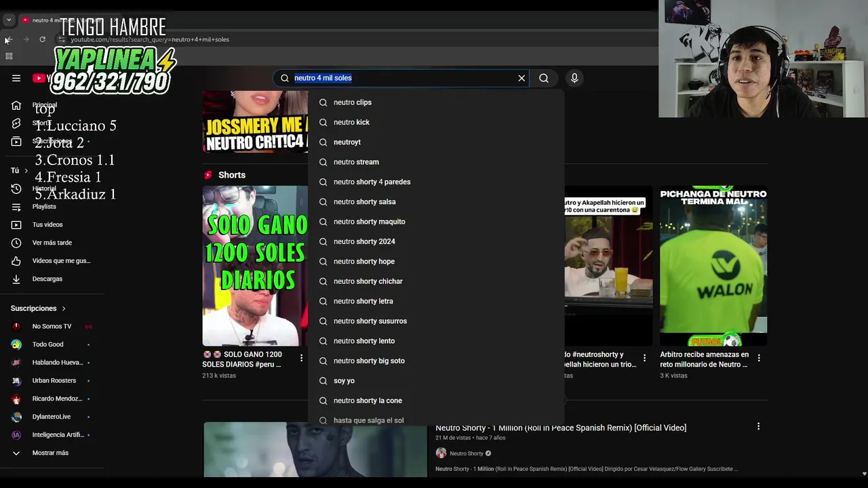Screen dimensions: 868x488
Task: Open the Akapellah cuarentona short thumbnail
Action: coord(608,266)
